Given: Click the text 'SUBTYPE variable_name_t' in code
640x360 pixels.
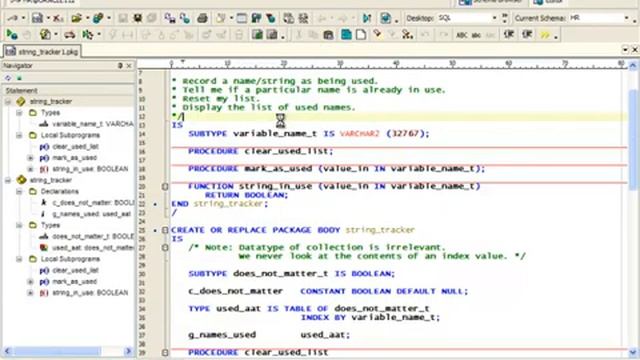Looking at the screenshot, I should pyautogui.click(x=252, y=133).
